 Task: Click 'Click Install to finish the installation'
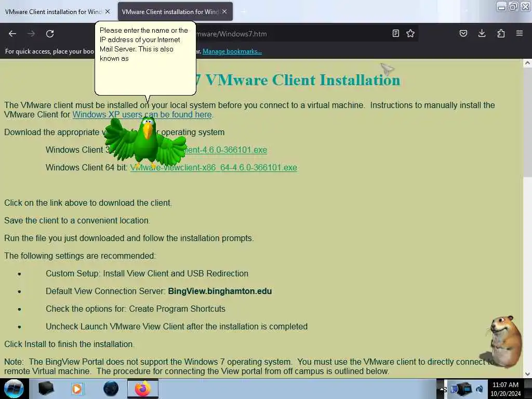pyautogui.click(x=69, y=344)
